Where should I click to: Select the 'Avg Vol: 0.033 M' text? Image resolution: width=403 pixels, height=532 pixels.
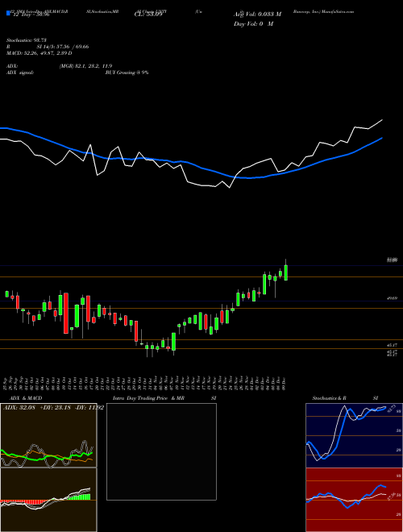point(257,15)
